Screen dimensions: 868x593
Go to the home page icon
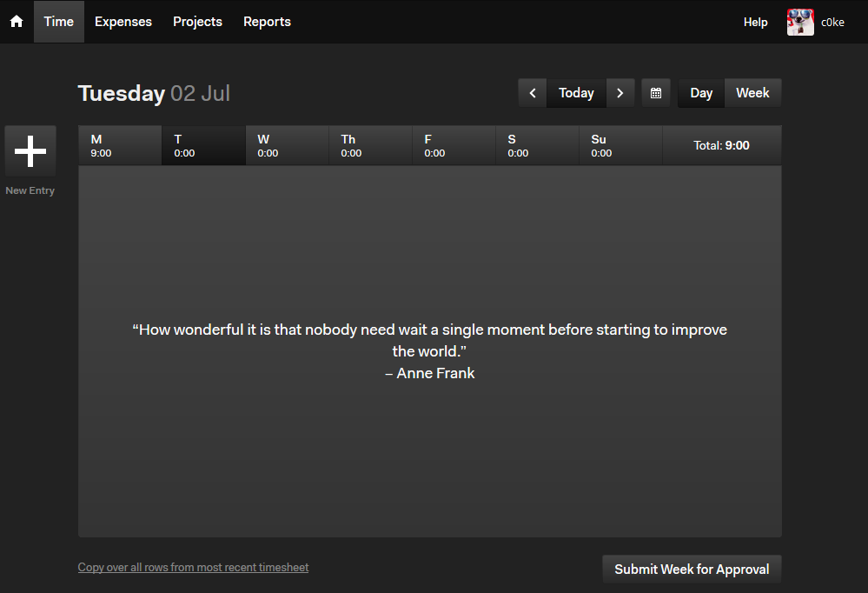point(17,22)
